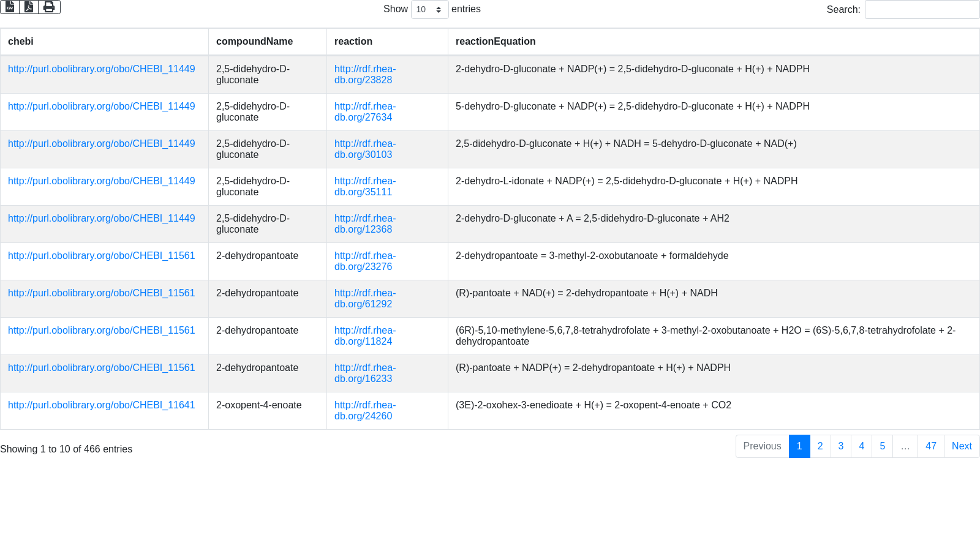Sort by the chebi column header
Image resolution: width=980 pixels, height=551 pixels.
pos(21,42)
